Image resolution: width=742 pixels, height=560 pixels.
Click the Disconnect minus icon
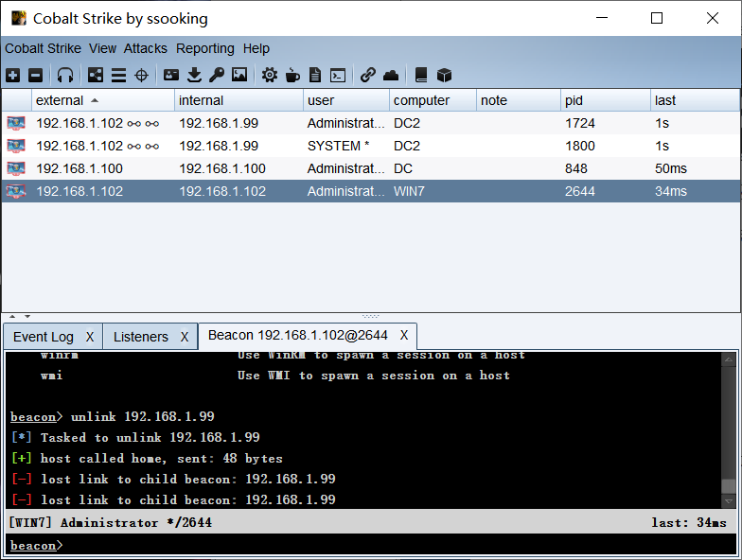point(36,76)
